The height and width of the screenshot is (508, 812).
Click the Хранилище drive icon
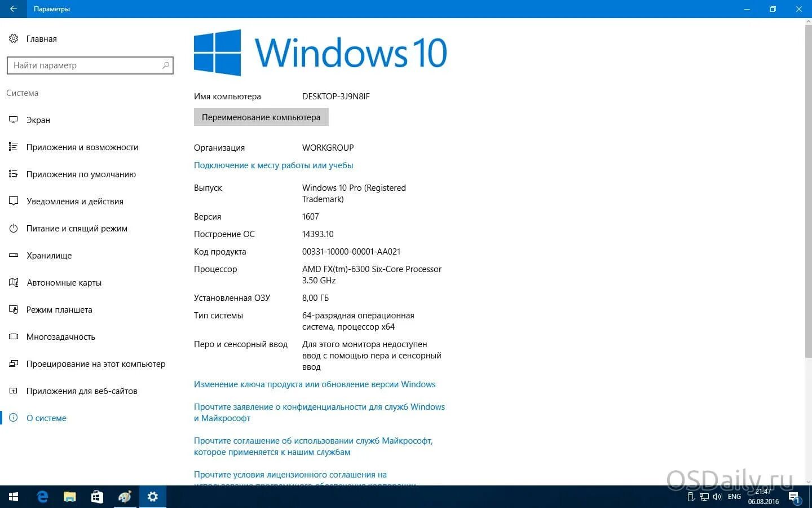14,255
